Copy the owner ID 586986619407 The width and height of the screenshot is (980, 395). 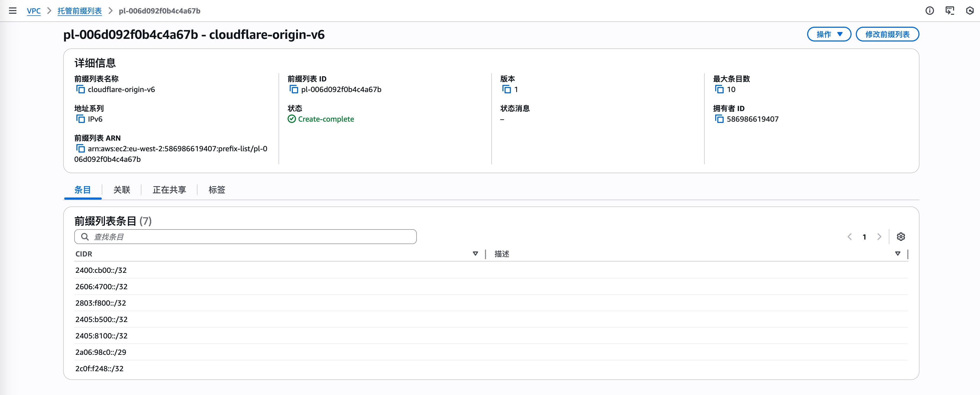pyautogui.click(x=719, y=119)
